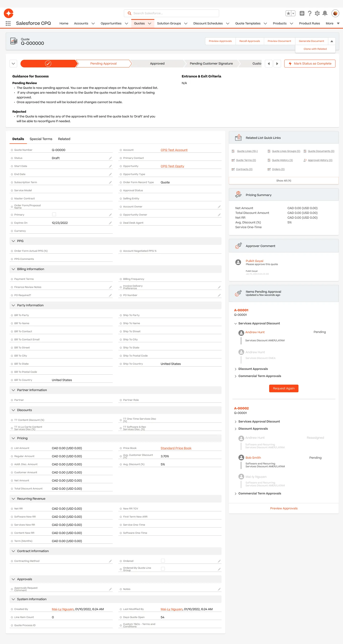Choose Clone with Related option
The height and width of the screenshot is (644, 343).
coord(315,49)
